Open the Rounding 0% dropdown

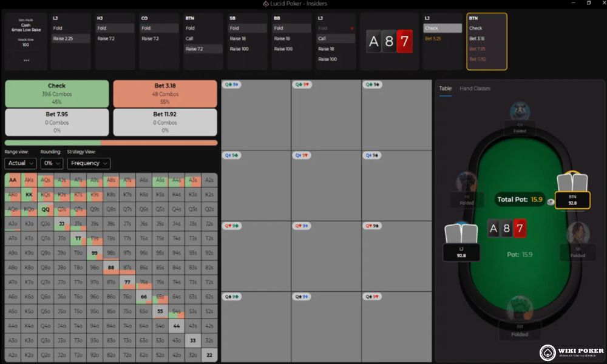click(52, 163)
